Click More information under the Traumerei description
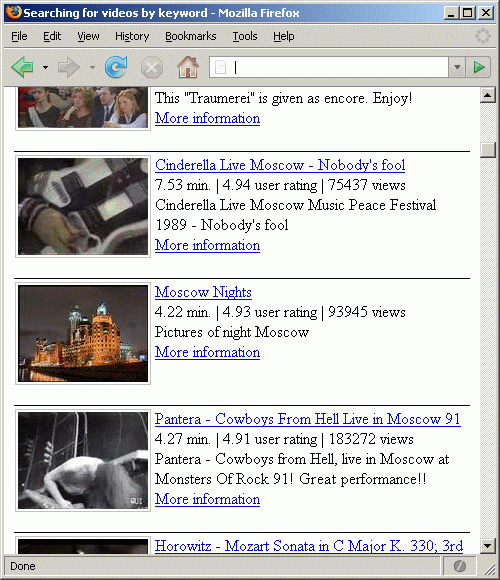 click(x=207, y=118)
